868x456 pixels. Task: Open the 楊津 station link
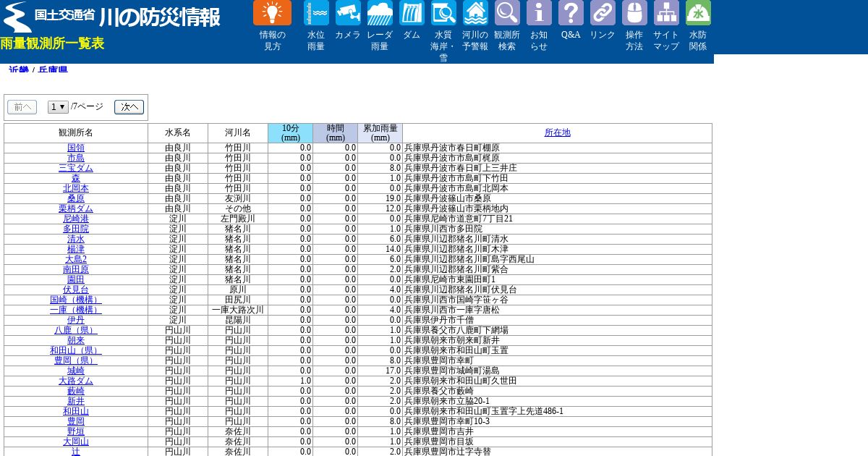tap(76, 249)
